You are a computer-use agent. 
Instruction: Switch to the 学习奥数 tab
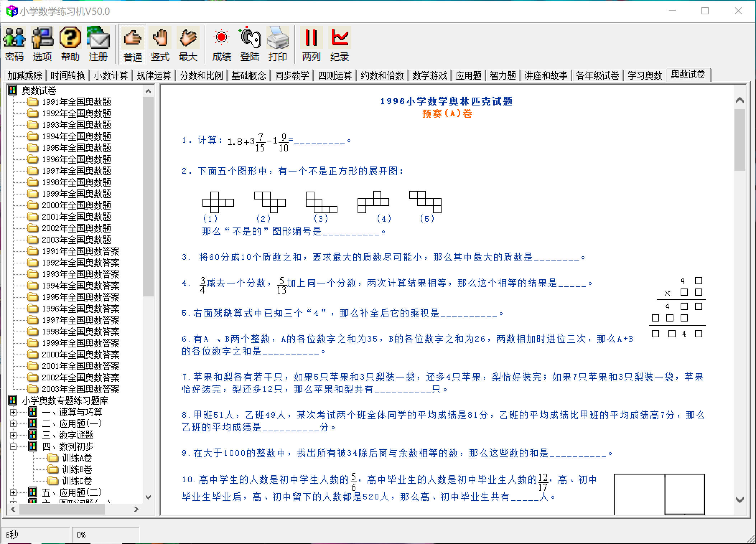[645, 75]
